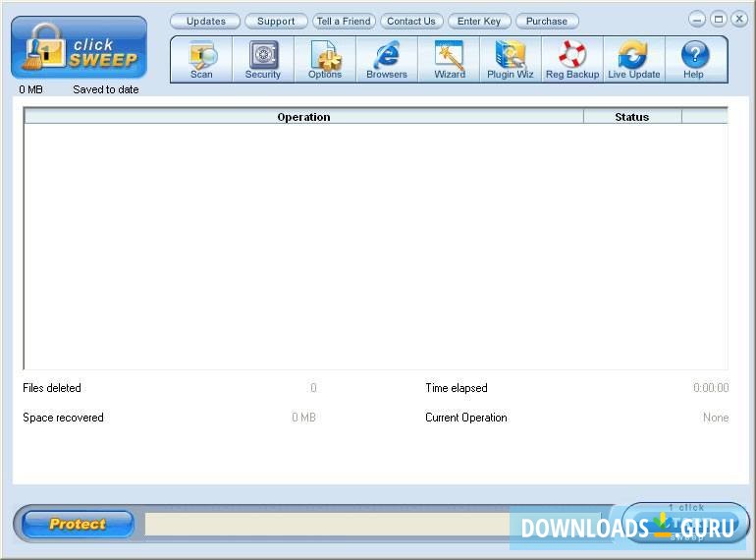Click the Support button
This screenshot has width=756, height=560.
pos(276,22)
